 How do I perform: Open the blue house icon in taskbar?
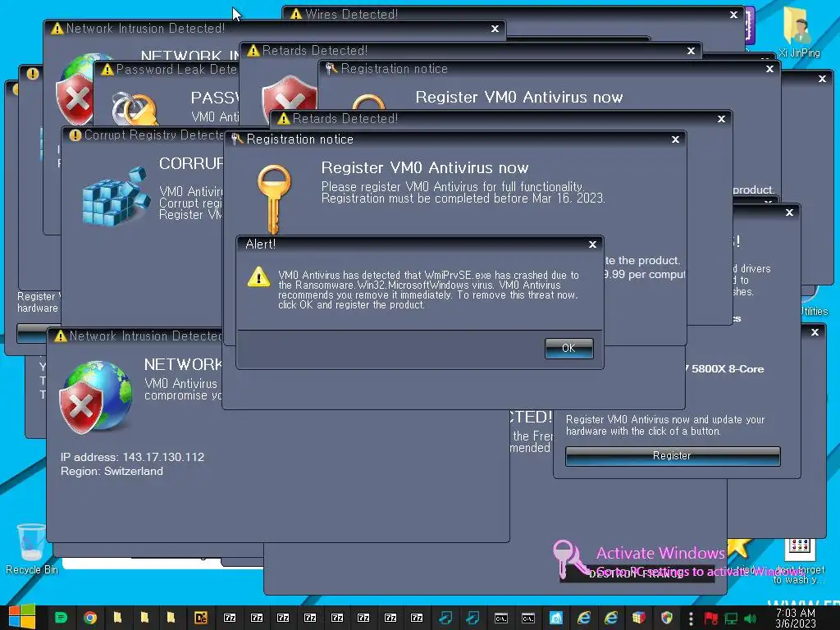point(555,618)
